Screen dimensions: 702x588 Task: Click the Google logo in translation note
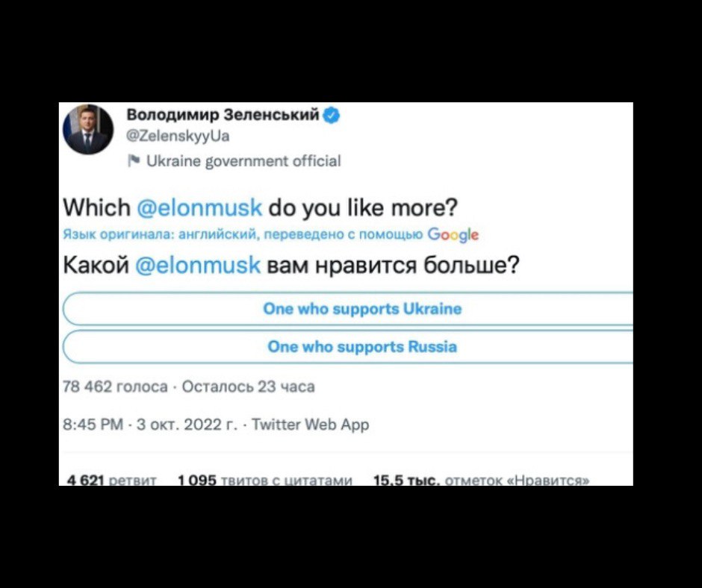tap(453, 235)
